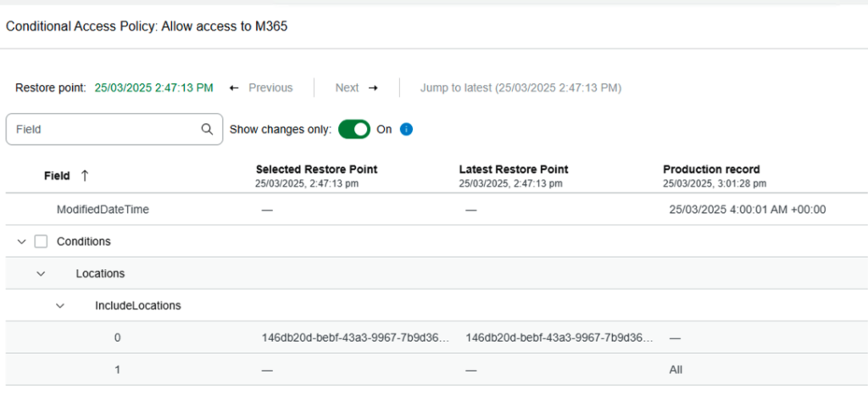Click the search magnifier icon

pyautogui.click(x=207, y=130)
